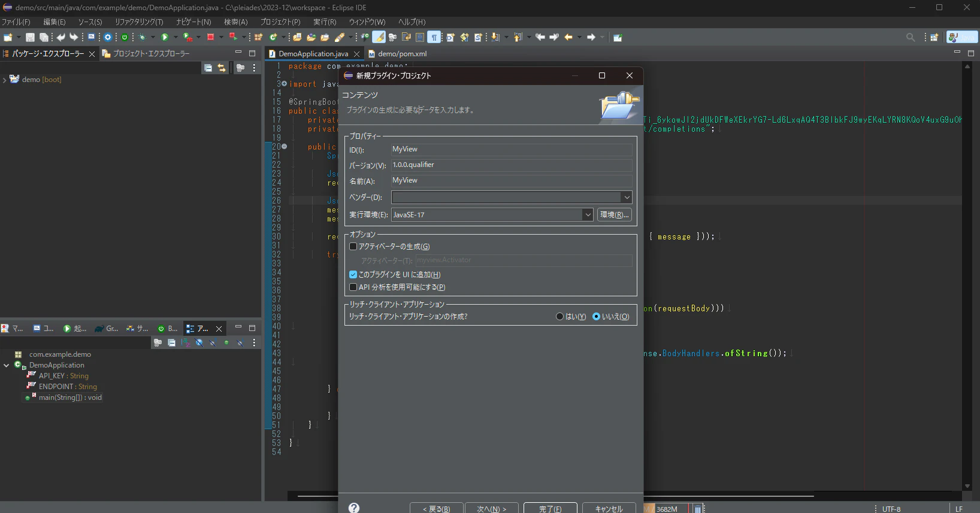
Task: Click UTF-8 encoding in status bar
Action: pyautogui.click(x=891, y=509)
